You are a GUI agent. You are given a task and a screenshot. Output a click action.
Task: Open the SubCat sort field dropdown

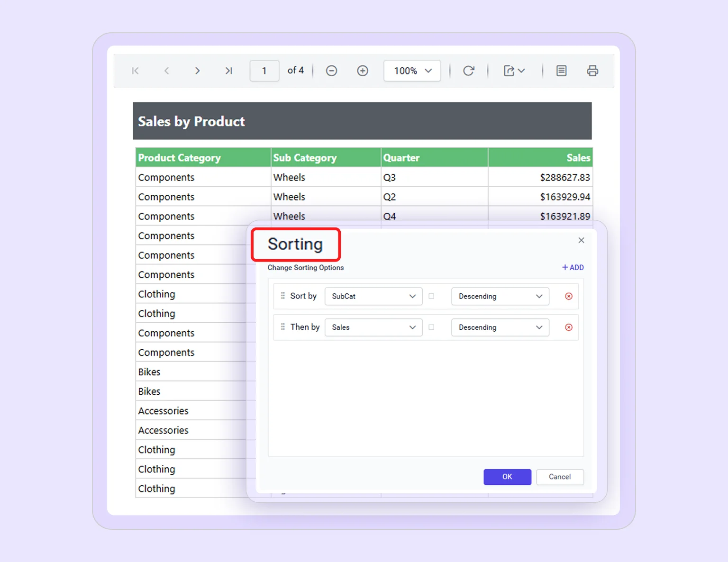pyautogui.click(x=373, y=296)
